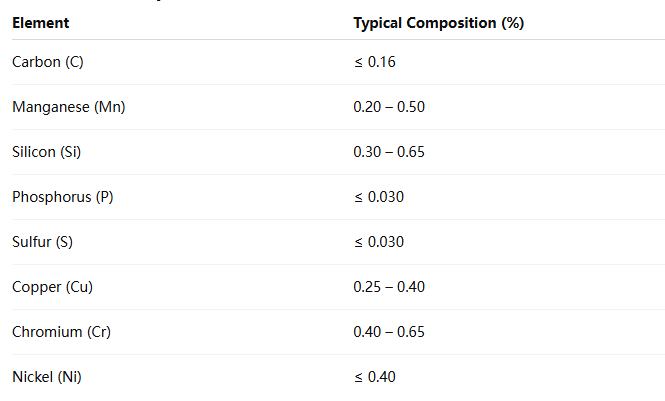665x401 pixels.
Task: Select the Sulfur (S) element cell
Action: coord(42,242)
